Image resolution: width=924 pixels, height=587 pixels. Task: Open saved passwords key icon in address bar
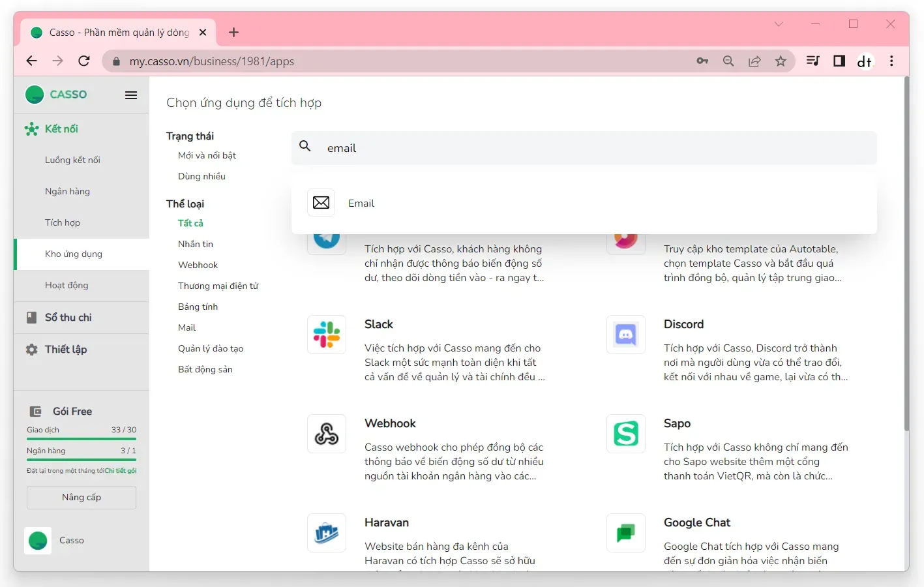click(702, 61)
